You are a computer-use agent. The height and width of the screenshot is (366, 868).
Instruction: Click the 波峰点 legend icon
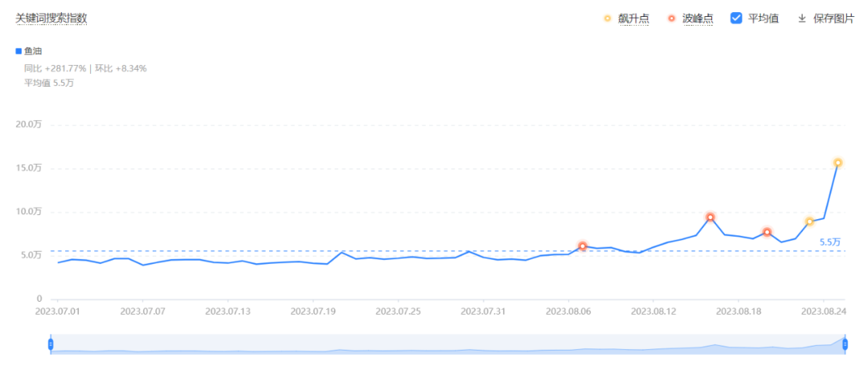click(672, 18)
